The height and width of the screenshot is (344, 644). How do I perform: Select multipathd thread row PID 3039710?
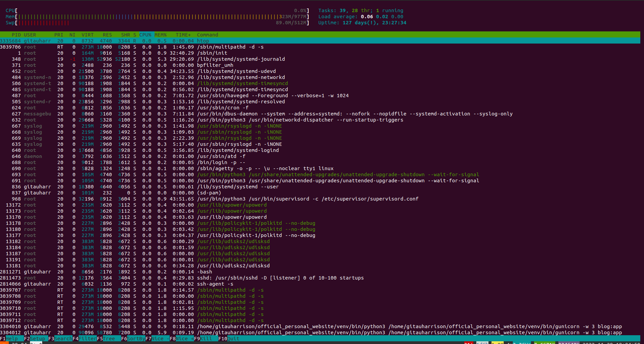tap(320, 308)
